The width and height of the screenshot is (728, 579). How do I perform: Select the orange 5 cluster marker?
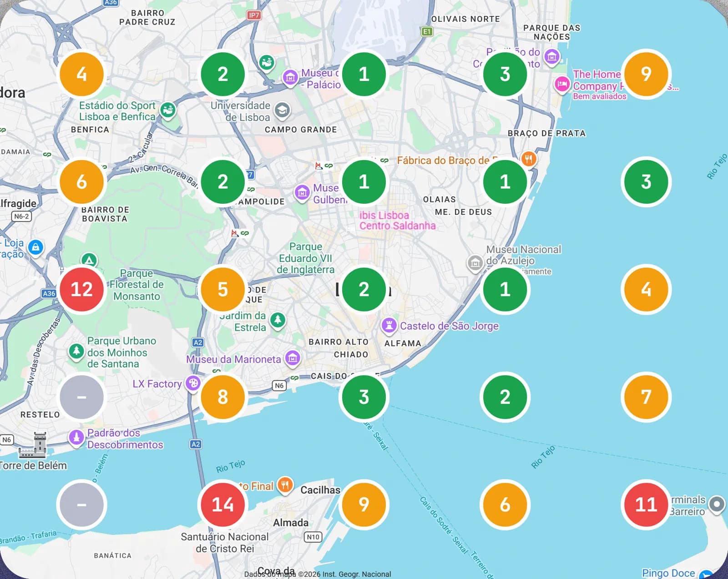click(222, 289)
